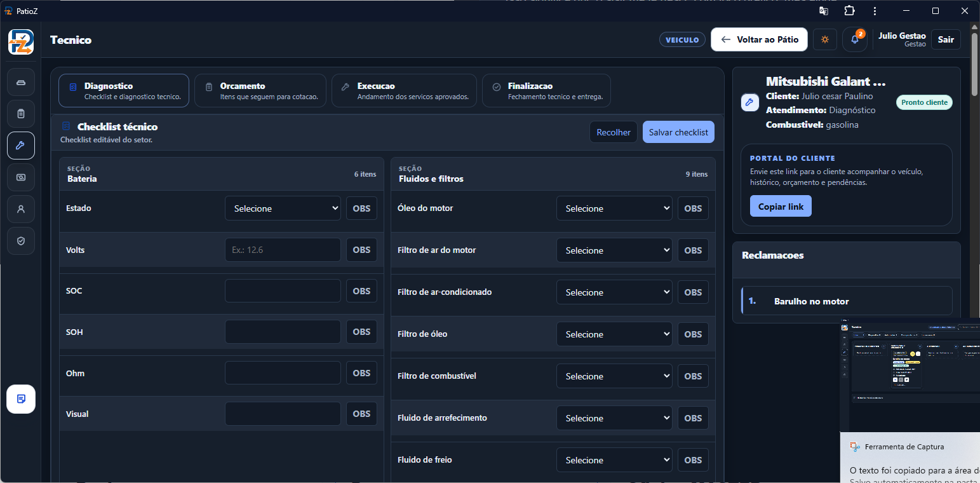Click OBS button for Filtro de ar-condicionado
Image resolution: width=980 pixels, height=483 pixels.
pos(693,292)
